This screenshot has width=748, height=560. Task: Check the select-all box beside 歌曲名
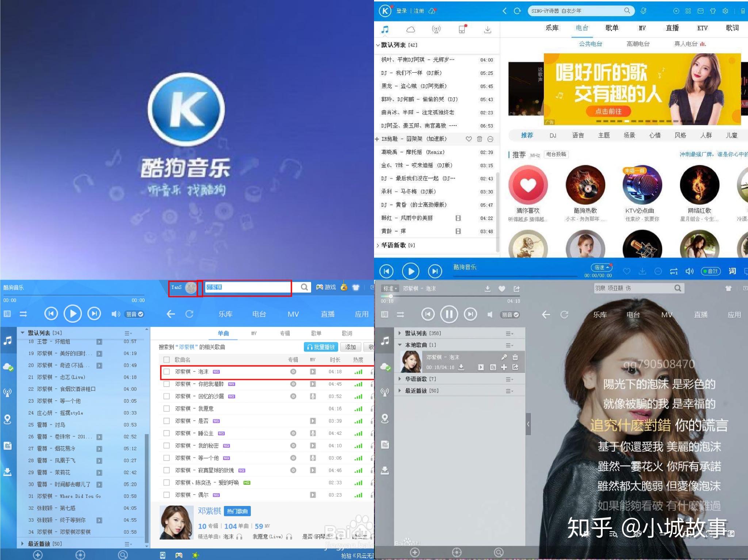167,360
